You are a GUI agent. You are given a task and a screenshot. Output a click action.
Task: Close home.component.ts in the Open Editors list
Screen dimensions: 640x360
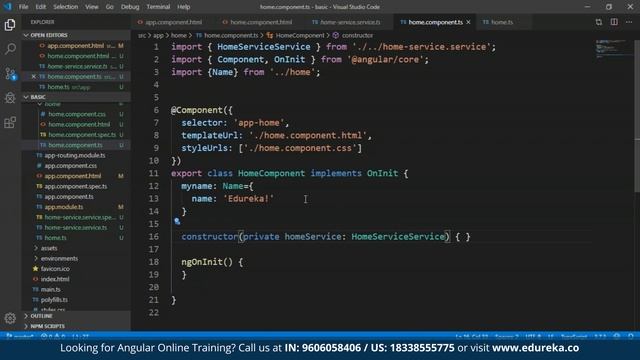pyautogui.click(x=33, y=77)
